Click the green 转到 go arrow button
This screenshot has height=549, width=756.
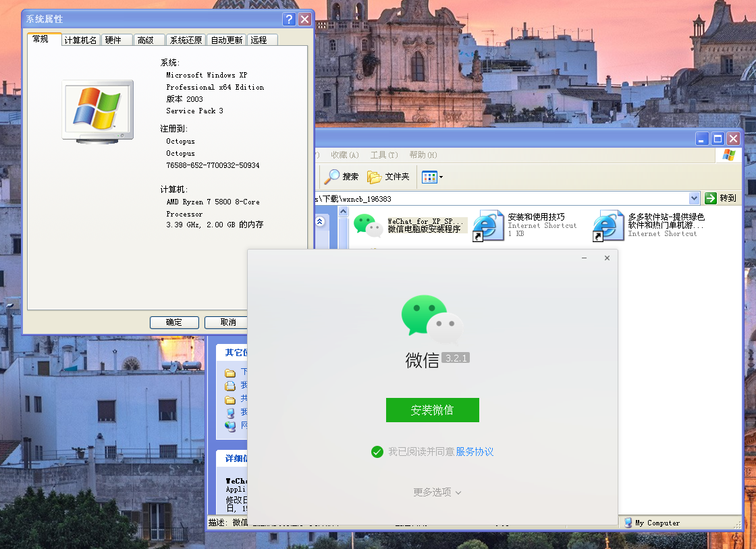click(711, 198)
